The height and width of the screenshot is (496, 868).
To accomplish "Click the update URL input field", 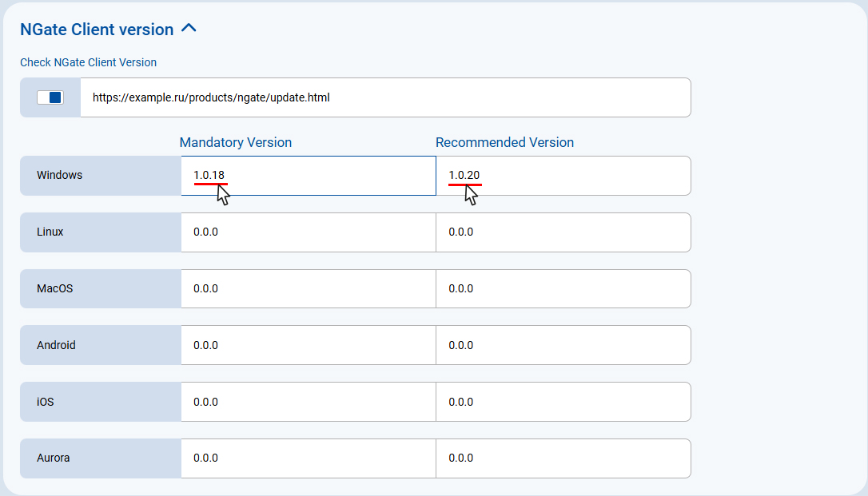I will [385, 97].
